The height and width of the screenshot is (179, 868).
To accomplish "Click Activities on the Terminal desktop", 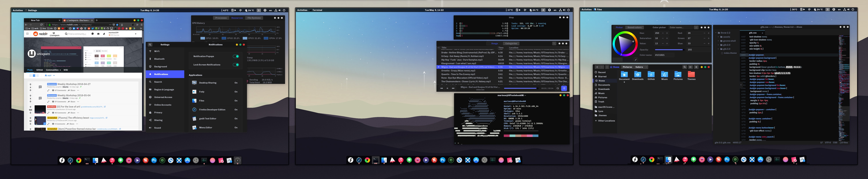I will pos(302,10).
